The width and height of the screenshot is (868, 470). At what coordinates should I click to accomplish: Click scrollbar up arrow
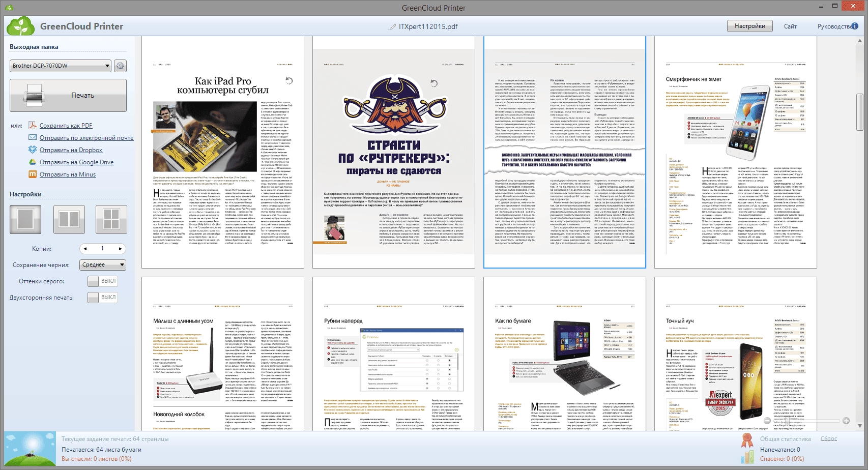click(x=860, y=40)
